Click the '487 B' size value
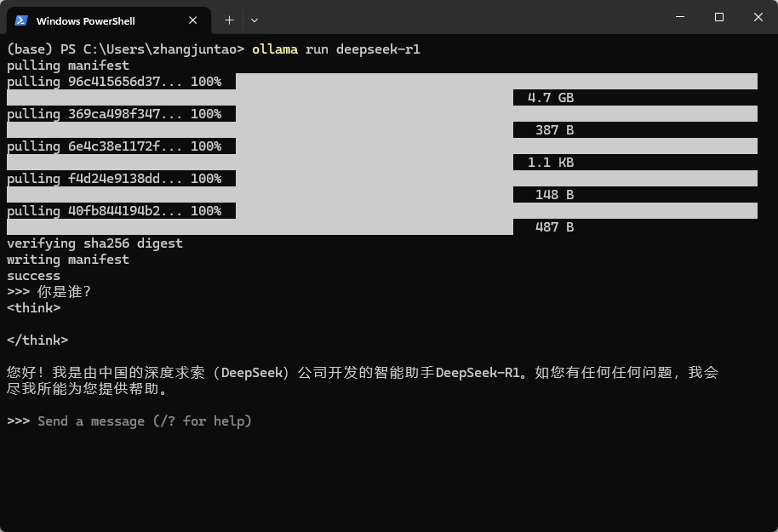This screenshot has width=778, height=532. 555,226
